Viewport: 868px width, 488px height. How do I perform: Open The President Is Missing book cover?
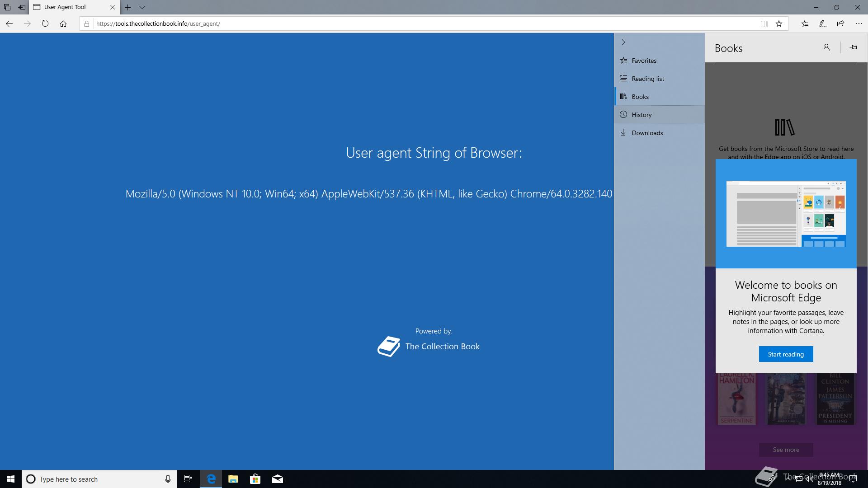[x=835, y=399]
